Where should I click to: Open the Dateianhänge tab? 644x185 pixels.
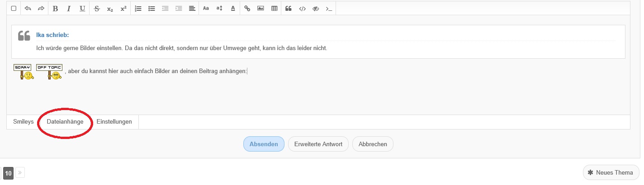pyautogui.click(x=65, y=122)
